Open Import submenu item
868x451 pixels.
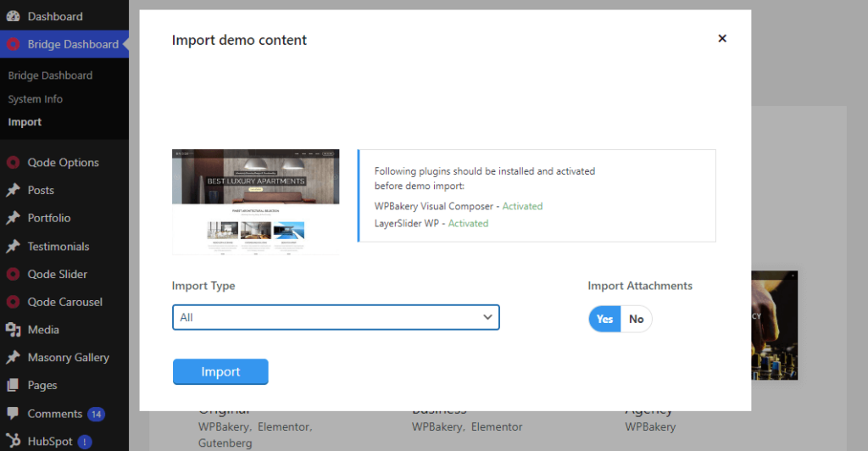(x=25, y=122)
